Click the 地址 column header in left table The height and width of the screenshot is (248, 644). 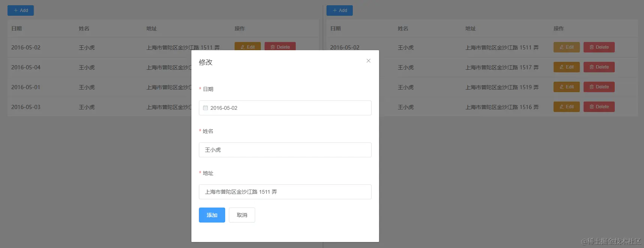pyautogui.click(x=152, y=28)
